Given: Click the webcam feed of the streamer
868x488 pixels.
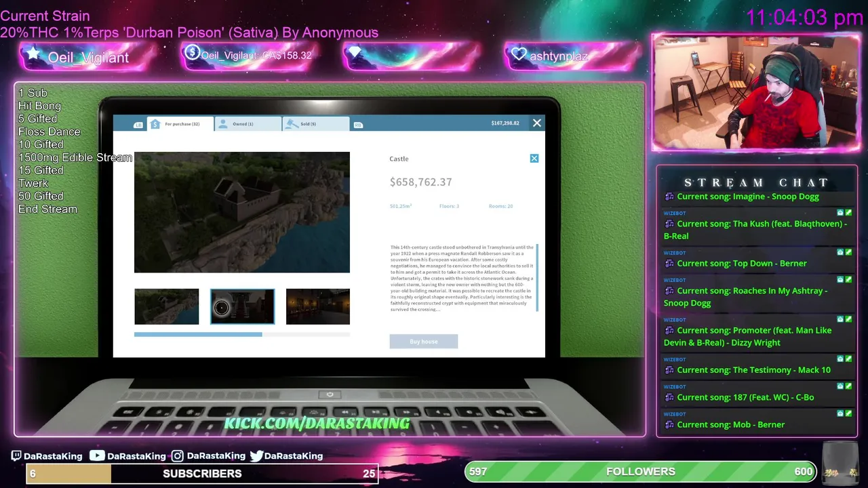Looking at the screenshot, I should (756, 92).
